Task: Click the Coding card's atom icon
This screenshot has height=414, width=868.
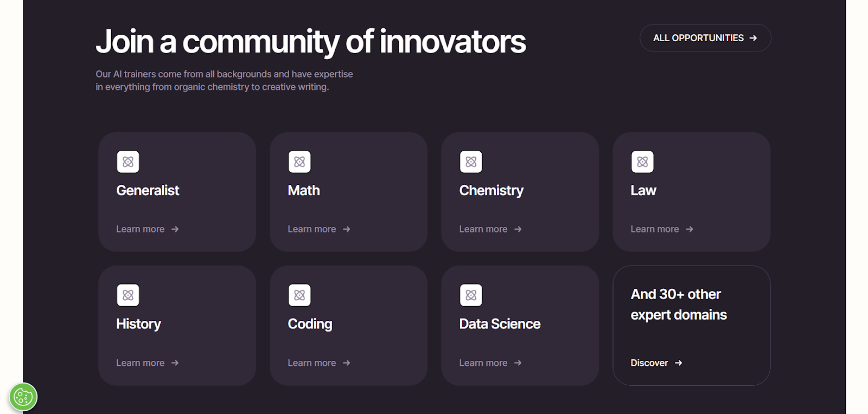Action: pyautogui.click(x=300, y=295)
